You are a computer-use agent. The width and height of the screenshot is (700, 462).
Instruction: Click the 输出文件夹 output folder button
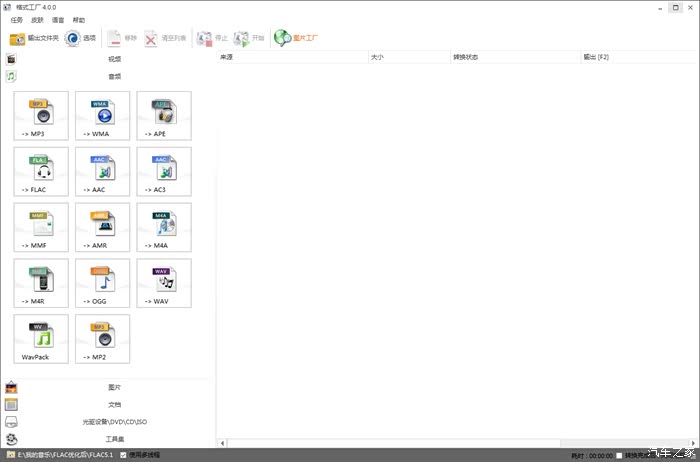click(x=35, y=38)
